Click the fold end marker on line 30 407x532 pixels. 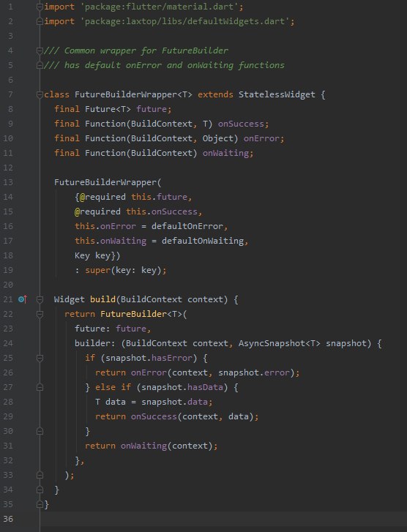(40, 431)
